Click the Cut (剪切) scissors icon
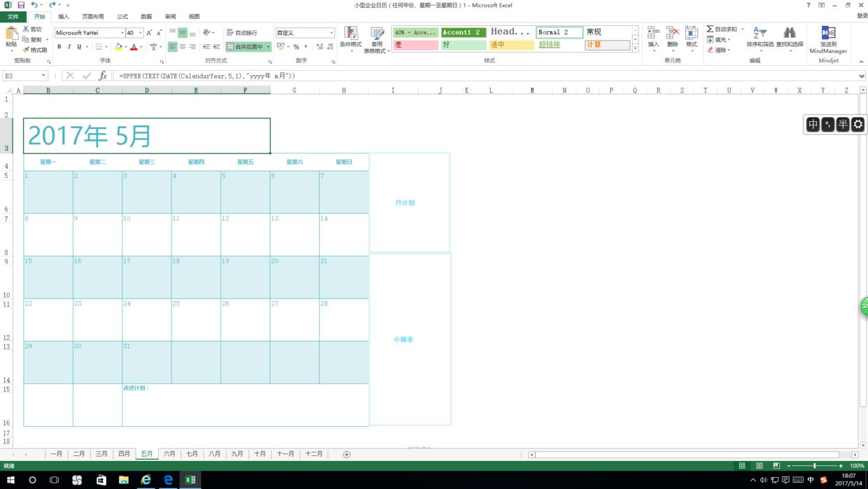Screen dimensions: 868x489 [x=26, y=29]
